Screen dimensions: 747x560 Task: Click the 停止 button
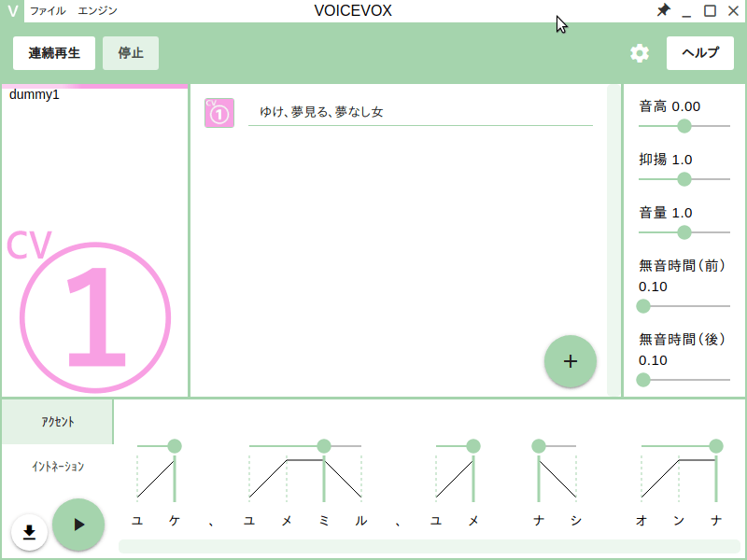click(x=131, y=53)
